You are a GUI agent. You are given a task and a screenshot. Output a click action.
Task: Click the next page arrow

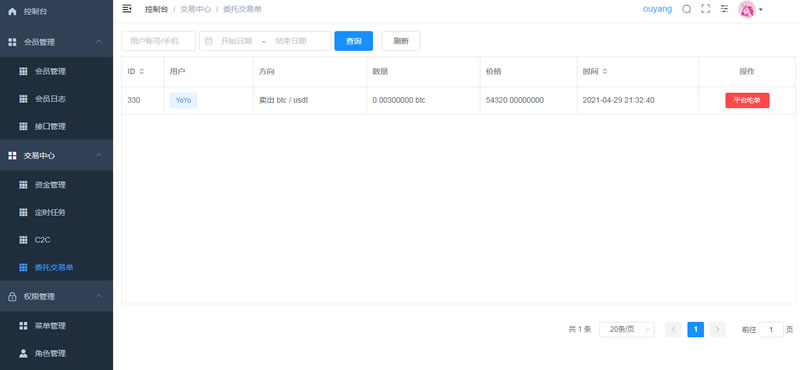[717, 330]
